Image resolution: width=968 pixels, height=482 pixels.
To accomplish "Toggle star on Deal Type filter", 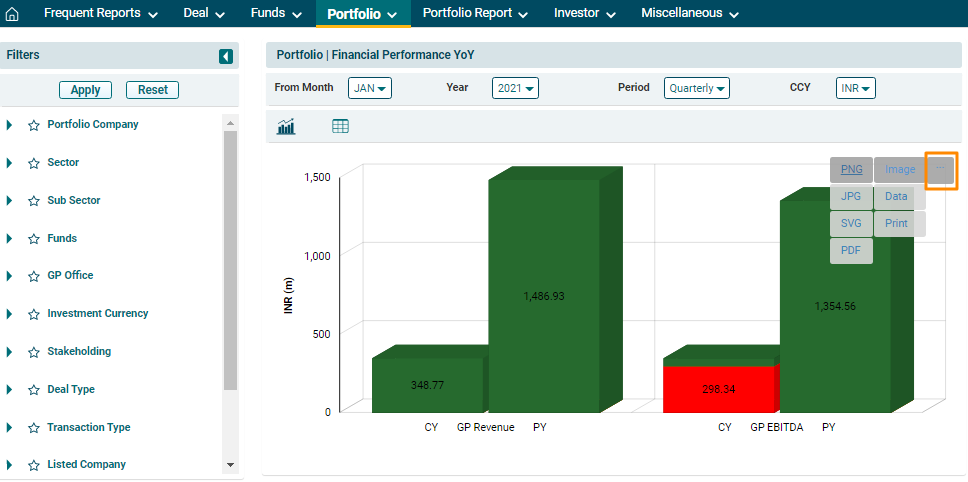I will pos(33,390).
